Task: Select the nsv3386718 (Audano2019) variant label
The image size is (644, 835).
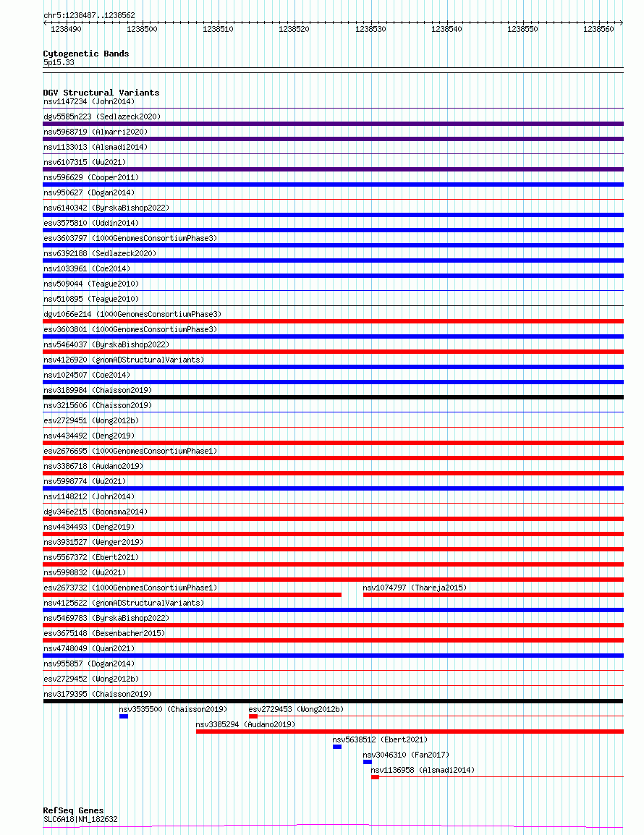Action: coord(94,466)
